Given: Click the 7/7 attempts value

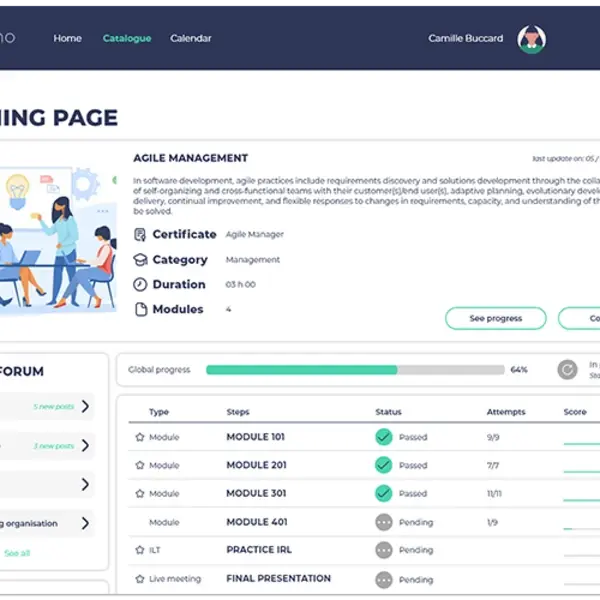Looking at the screenshot, I should [493, 465].
